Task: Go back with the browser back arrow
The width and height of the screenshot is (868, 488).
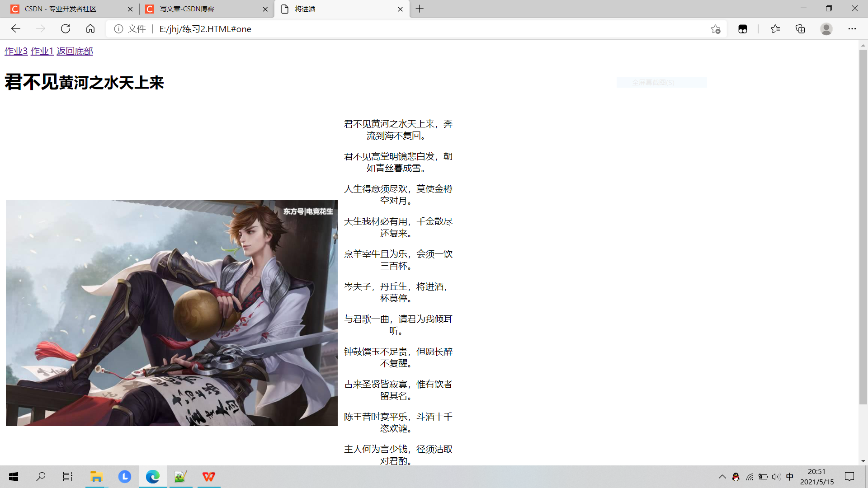Action: pos(16,29)
